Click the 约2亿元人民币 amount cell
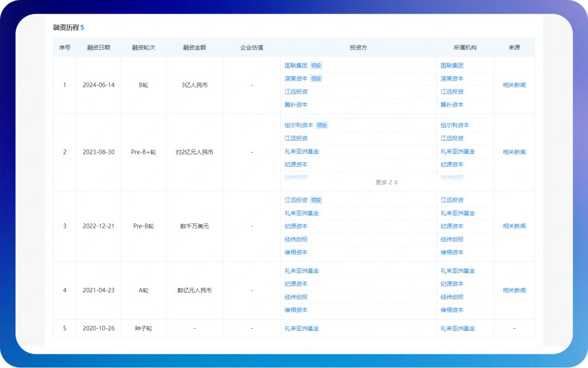The width and height of the screenshot is (588, 368). coord(194,152)
